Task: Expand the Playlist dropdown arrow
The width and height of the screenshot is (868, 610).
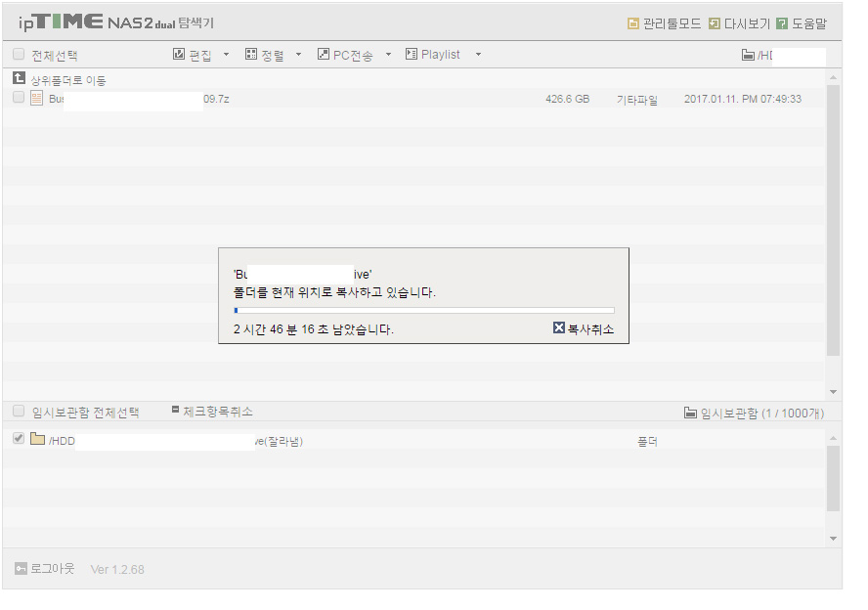Action: [478, 54]
